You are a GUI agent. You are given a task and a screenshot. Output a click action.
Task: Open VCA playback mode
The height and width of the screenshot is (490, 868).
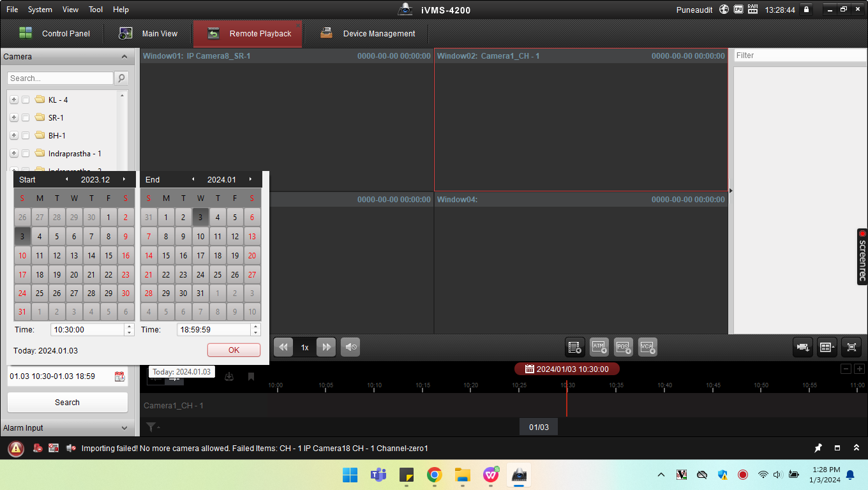click(x=648, y=347)
